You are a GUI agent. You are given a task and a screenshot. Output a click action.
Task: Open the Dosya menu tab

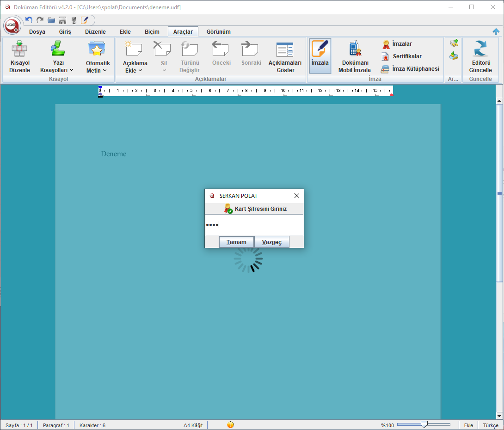point(37,32)
